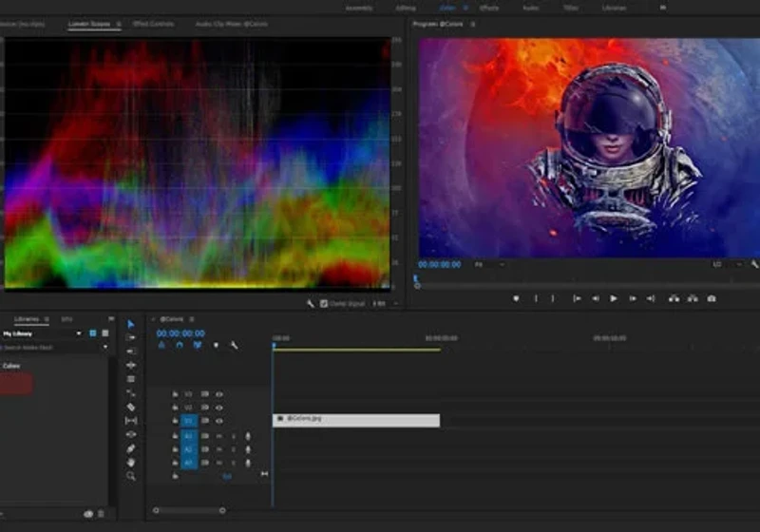Delete library item with trash icon

[101, 514]
